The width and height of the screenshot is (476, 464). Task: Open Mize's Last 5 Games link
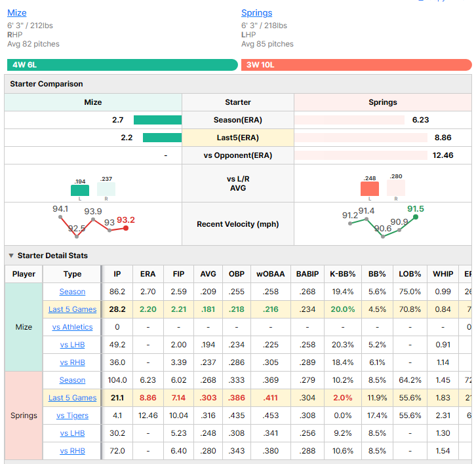click(72, 309)
